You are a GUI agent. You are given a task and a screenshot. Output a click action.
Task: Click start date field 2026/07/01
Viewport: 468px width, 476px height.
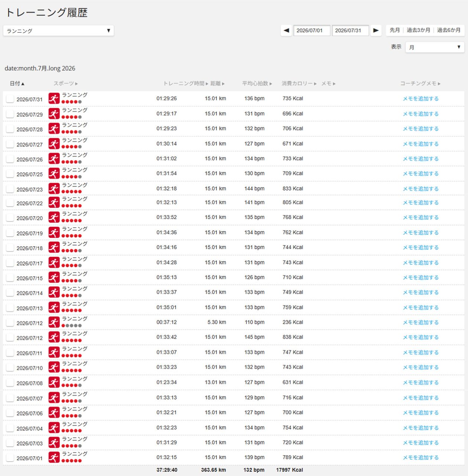[x=312, y=30]
